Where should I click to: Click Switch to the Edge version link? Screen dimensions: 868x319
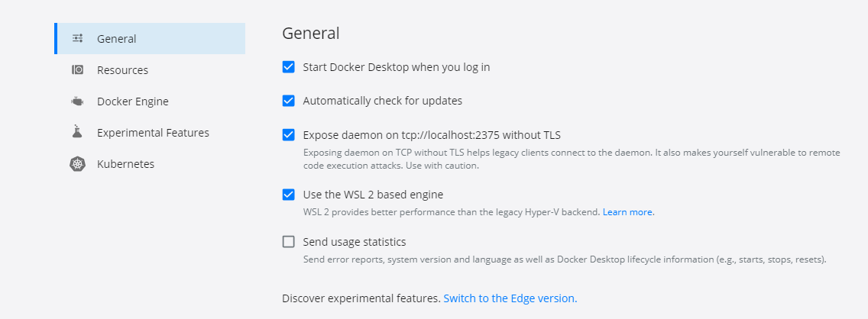pos(510,298)
